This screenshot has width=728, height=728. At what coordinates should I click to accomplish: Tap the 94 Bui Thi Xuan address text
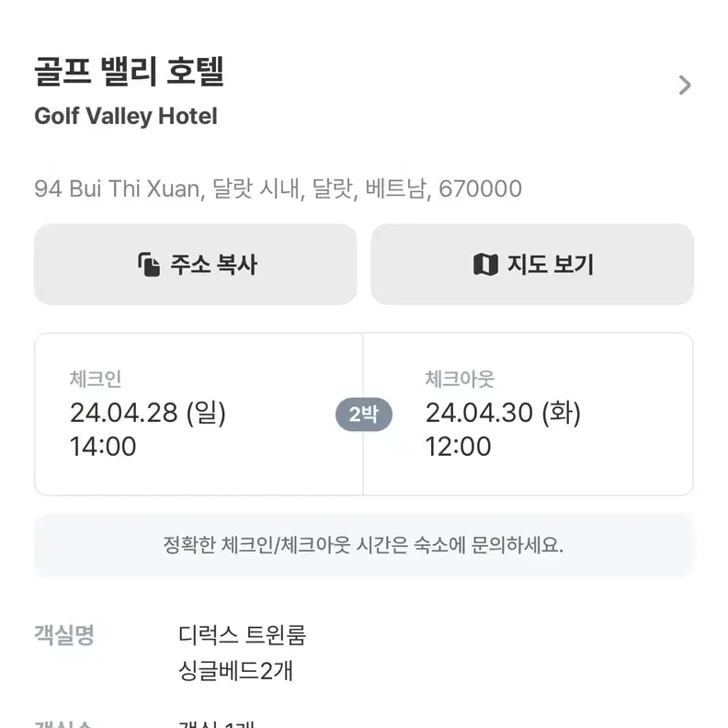click(279, 188)
